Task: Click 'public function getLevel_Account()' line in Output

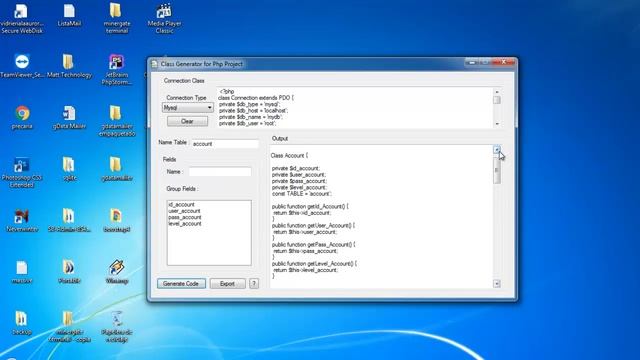Action: coord(314,264)
